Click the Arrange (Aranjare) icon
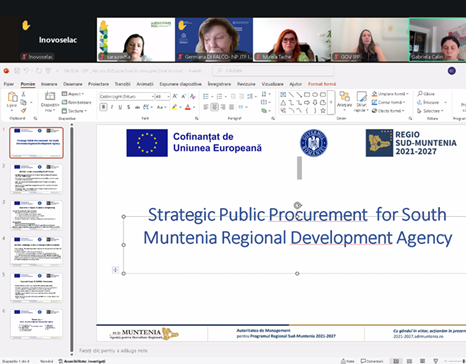The height and width of the screenshot is (364, 466). point(344,97)
